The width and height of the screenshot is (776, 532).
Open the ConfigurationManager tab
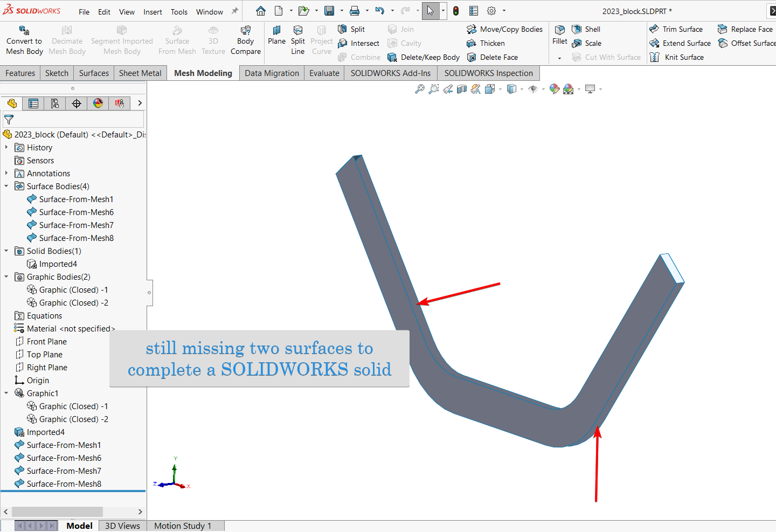point(55,103)
